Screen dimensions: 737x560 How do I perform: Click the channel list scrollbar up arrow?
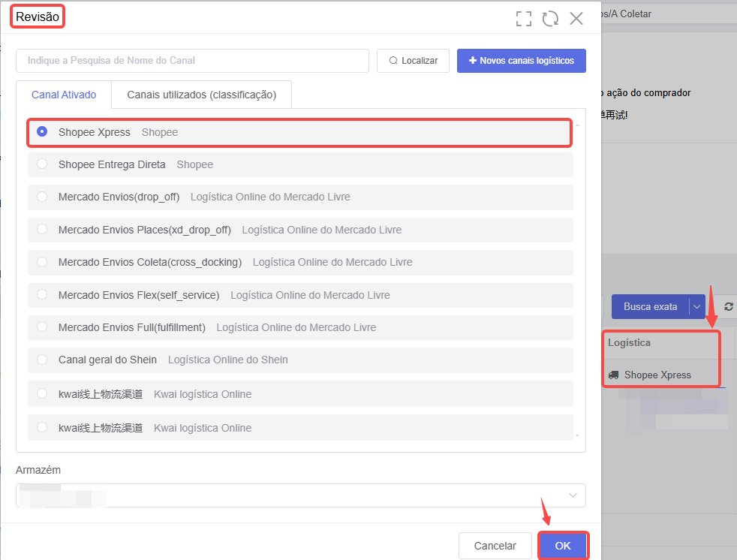click(x=578, y=125)
